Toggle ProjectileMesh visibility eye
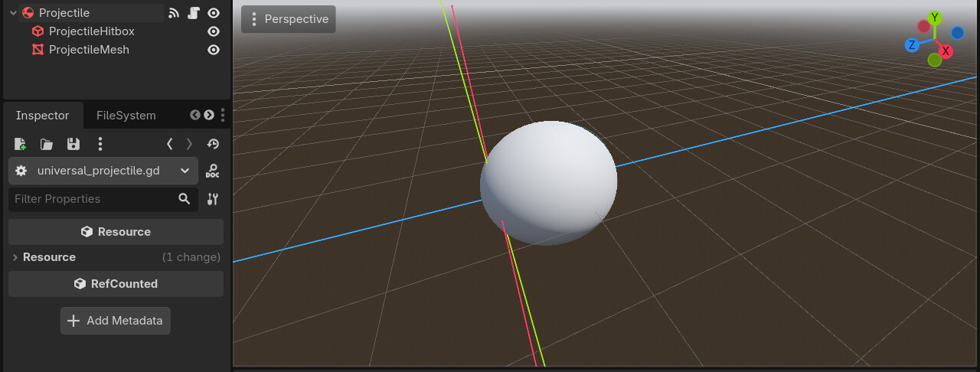Screen dimensions: 980x372 coord(214,50)
